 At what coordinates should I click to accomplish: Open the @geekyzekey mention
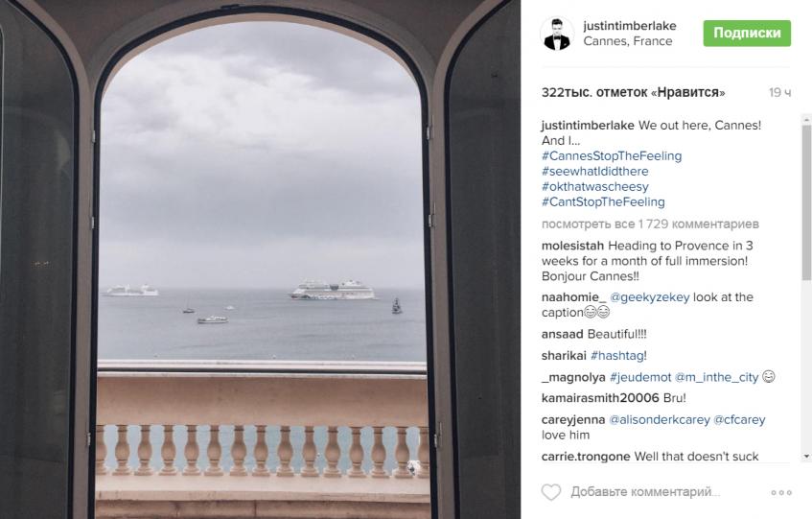[649, 297]
